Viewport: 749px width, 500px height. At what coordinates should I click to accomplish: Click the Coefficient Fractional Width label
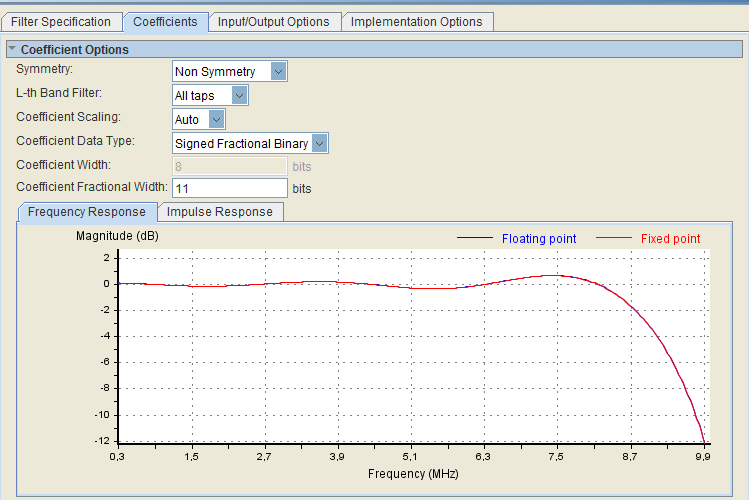92,187
